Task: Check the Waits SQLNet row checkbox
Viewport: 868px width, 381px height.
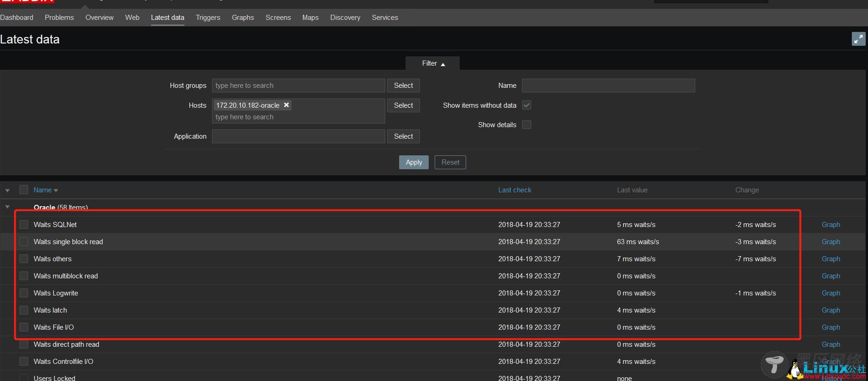Action: coord(24,225)
